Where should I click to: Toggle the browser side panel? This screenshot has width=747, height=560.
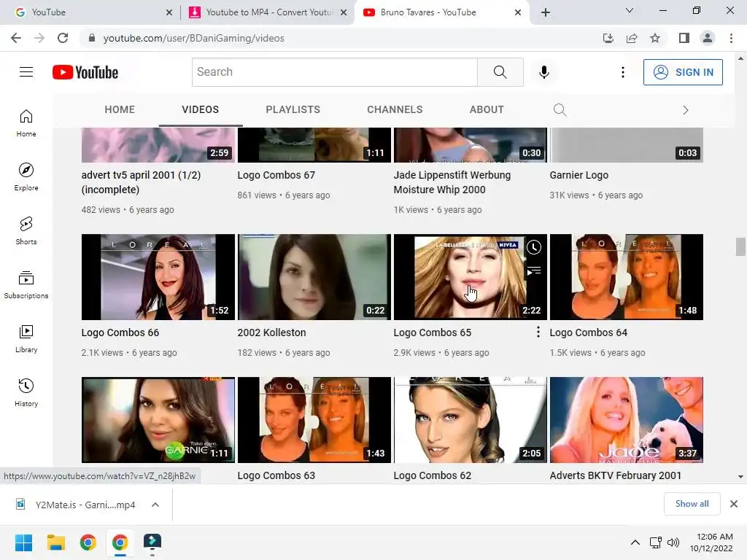(684, 38)
